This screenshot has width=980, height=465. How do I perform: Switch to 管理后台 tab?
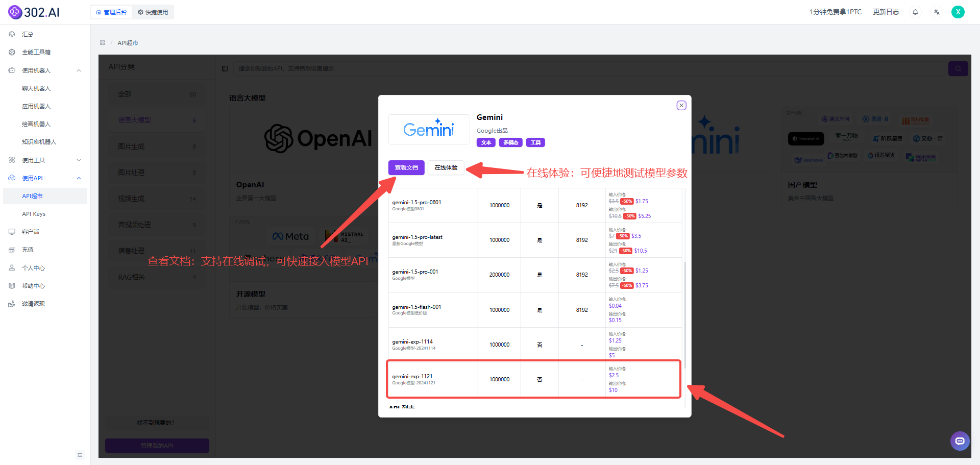111,12
